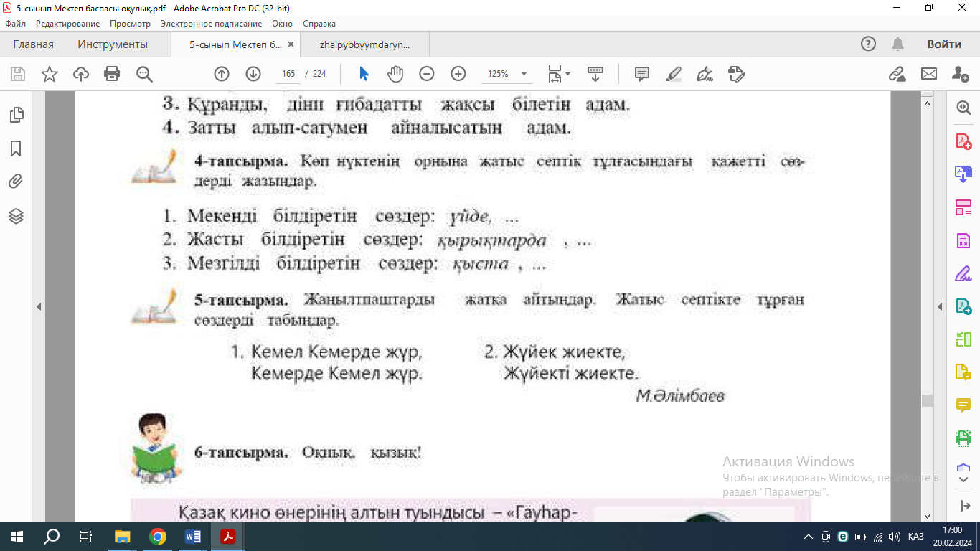Activate the Selection arrow tool
Screen dimensions: 980x551
364,74
